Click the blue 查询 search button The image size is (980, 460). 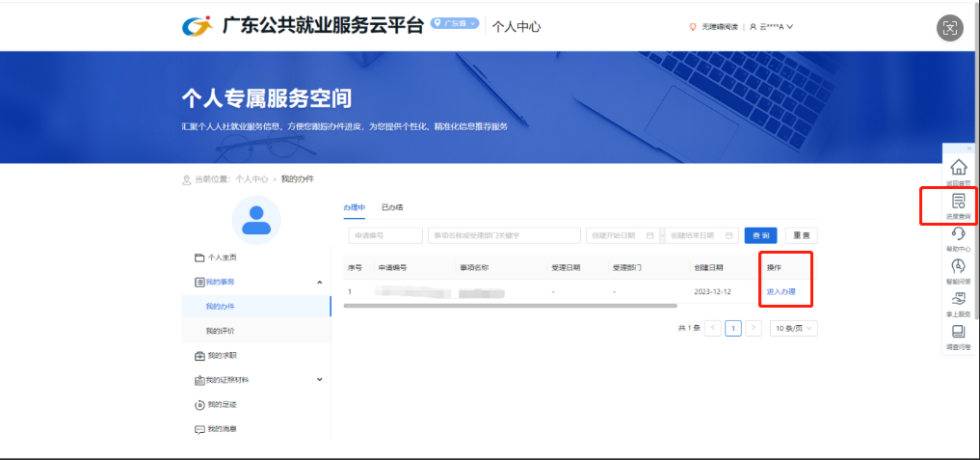(760, 235)
